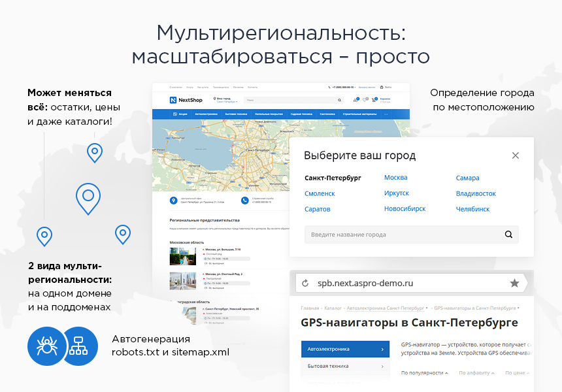Click the sitemap.xml structure icon

click(78, 346)
